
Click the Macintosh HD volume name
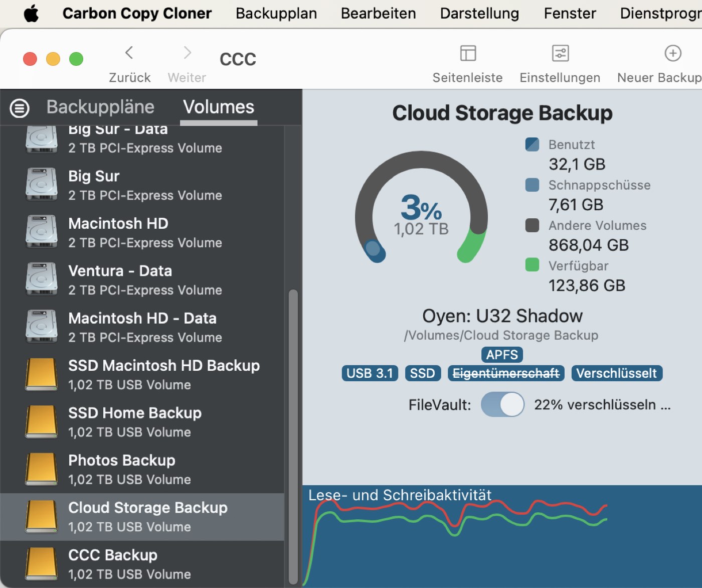118,223
